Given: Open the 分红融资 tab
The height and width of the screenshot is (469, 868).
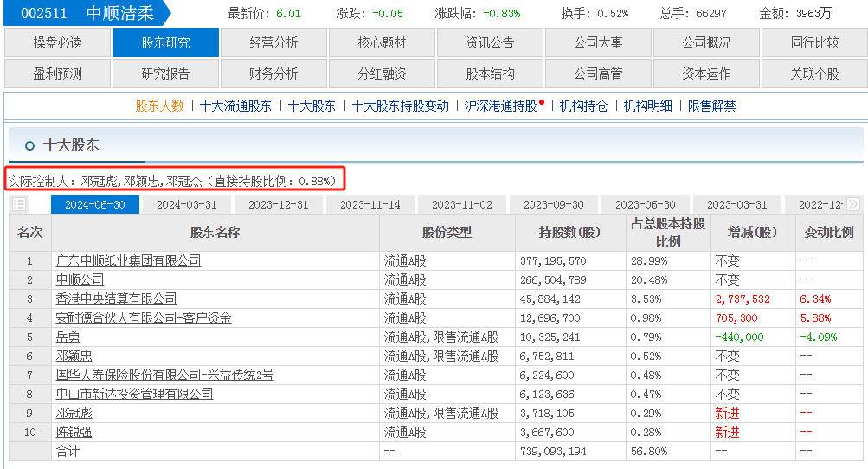Looking at the screenshot, I should point(382,74).
